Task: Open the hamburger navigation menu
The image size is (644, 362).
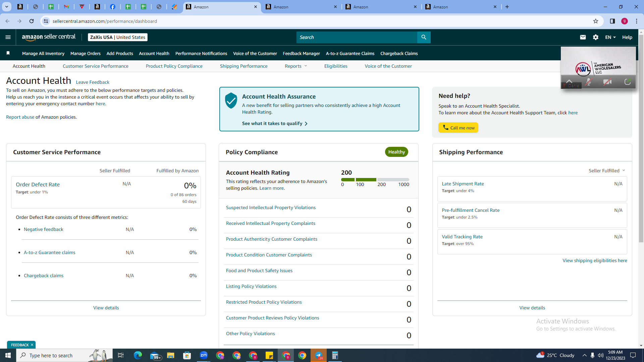Action: (x=8, y=37)
